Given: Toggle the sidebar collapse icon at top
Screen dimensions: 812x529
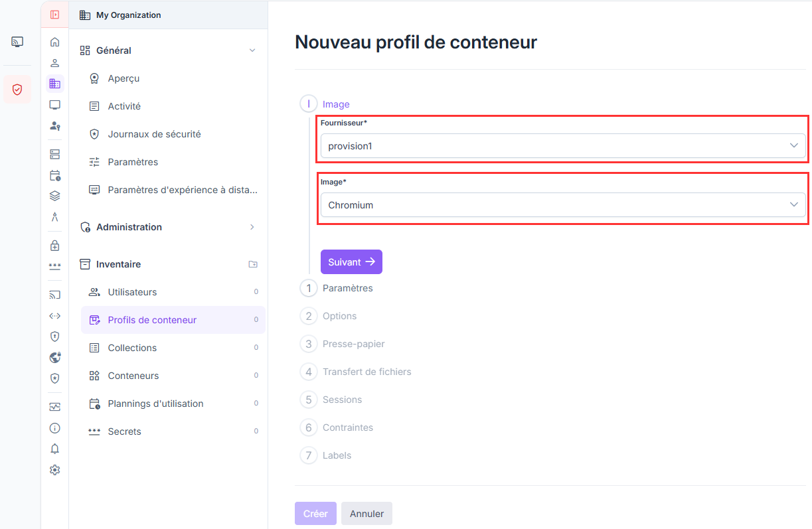Looking at the screenshot, I should [54, 15].
